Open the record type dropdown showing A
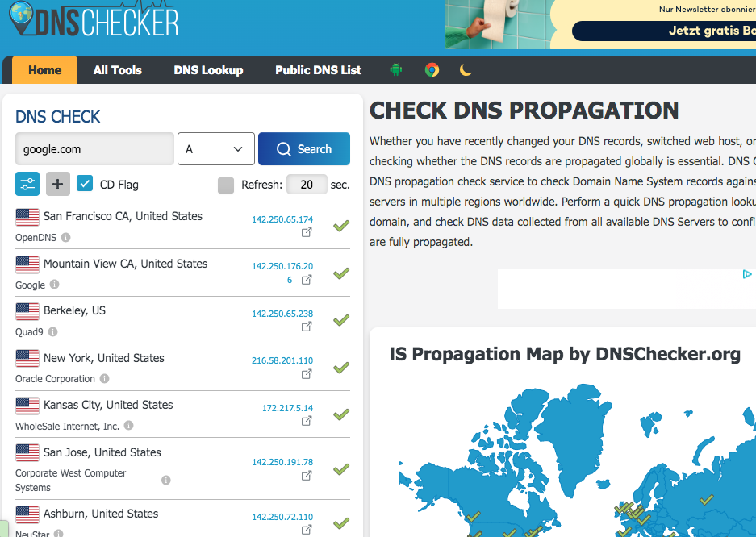 coord(216,149)
